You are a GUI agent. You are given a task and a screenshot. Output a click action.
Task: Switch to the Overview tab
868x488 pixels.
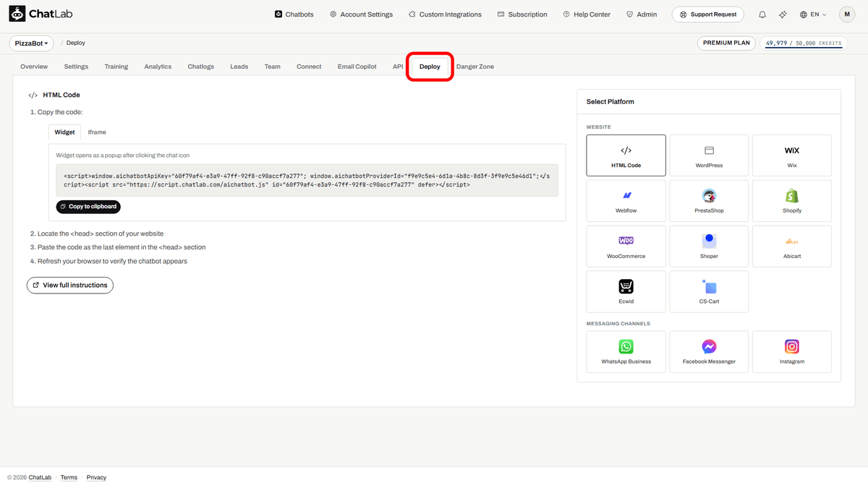pos(34,67)
